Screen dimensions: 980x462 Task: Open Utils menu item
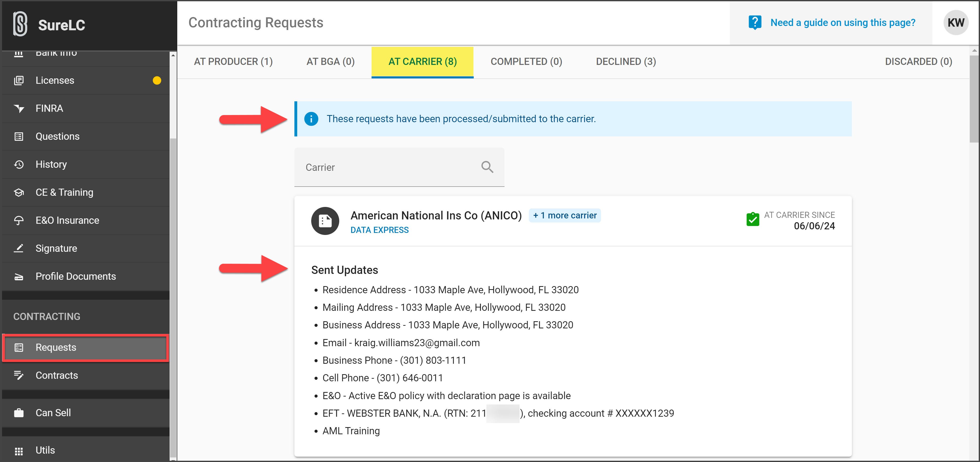pyautogui.click(x=86, y=450)
